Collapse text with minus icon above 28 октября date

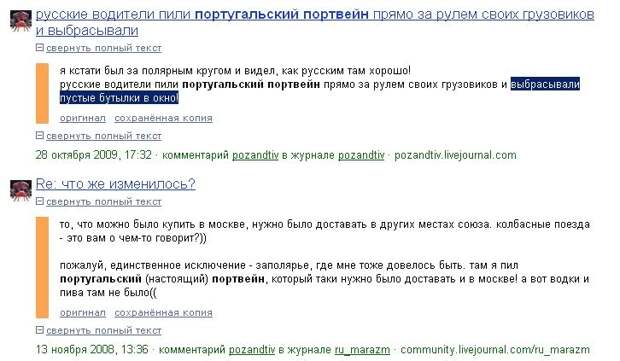pyautogui.click(x=39, y=136)
